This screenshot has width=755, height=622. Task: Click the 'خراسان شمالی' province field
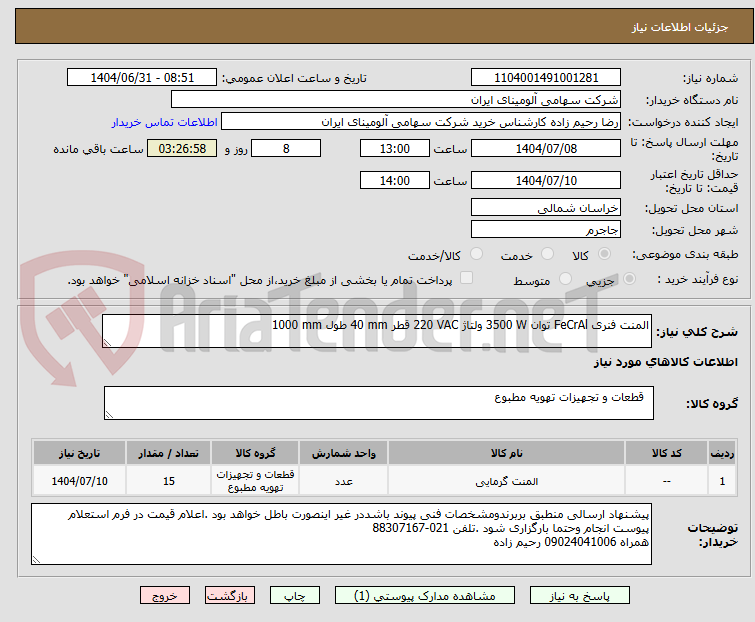pos(545,208)
